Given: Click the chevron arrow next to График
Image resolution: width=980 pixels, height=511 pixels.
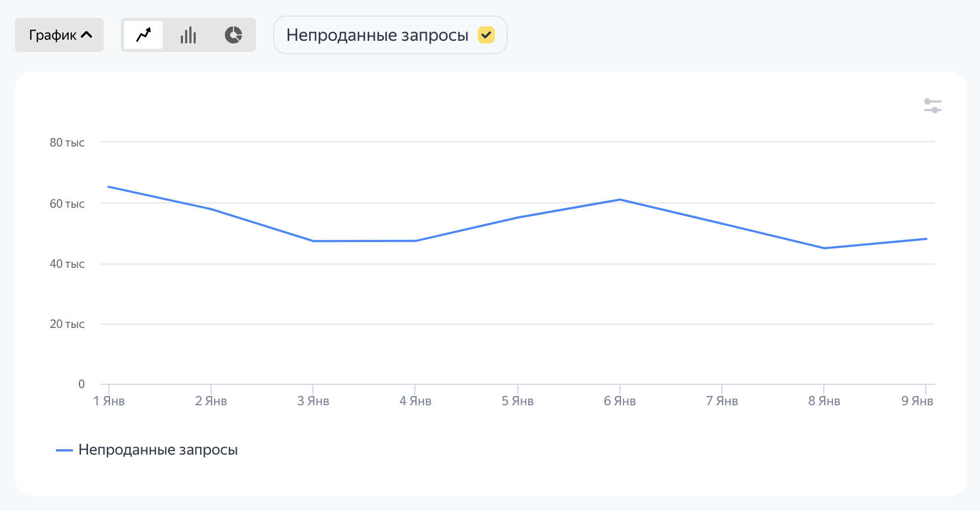Looking at the screenshot, I should pyautogui.click(x=86, y=35).
